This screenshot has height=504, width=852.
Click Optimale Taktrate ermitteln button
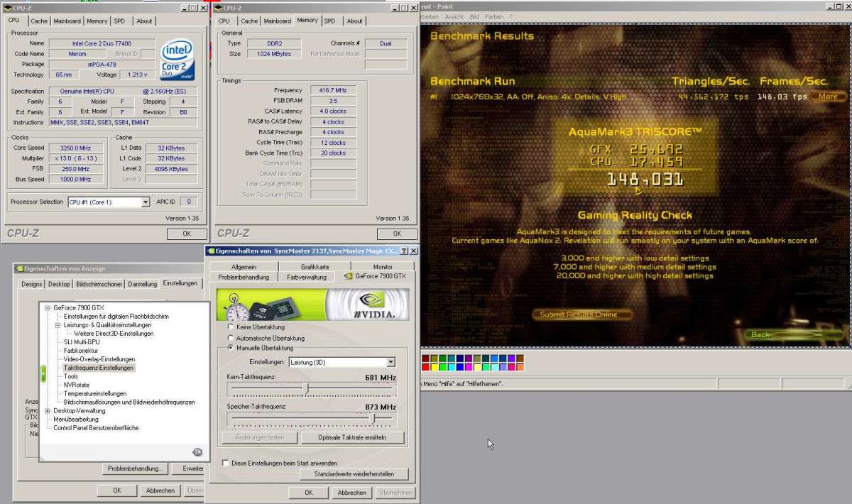point(353,437)
